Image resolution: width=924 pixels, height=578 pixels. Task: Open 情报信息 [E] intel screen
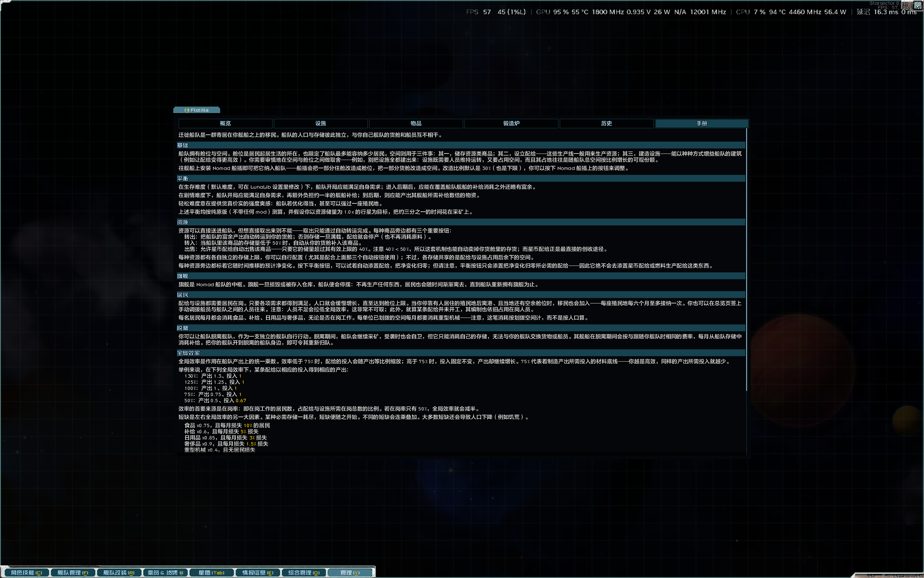pyautogui.click(x=257, y=572)
